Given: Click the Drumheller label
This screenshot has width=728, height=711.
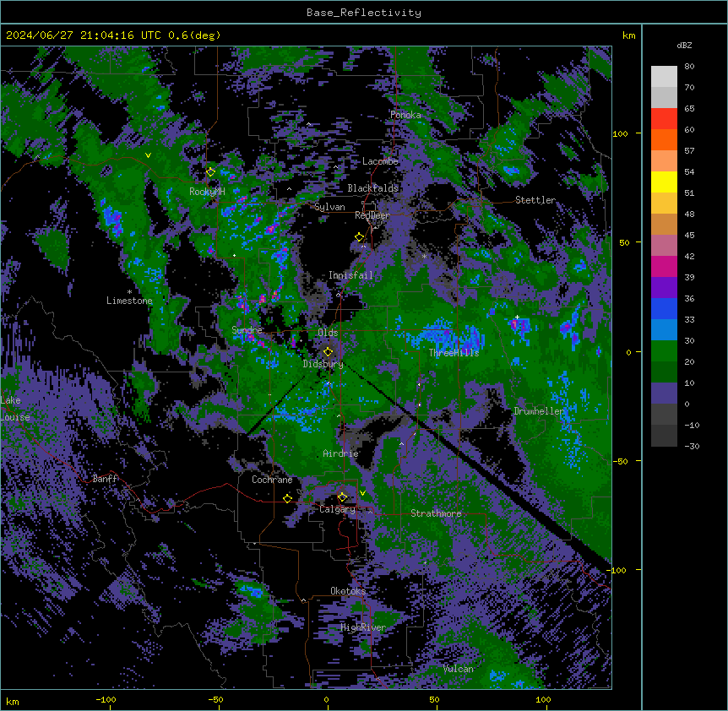Looking at the screenshot, I should [539, 411].
